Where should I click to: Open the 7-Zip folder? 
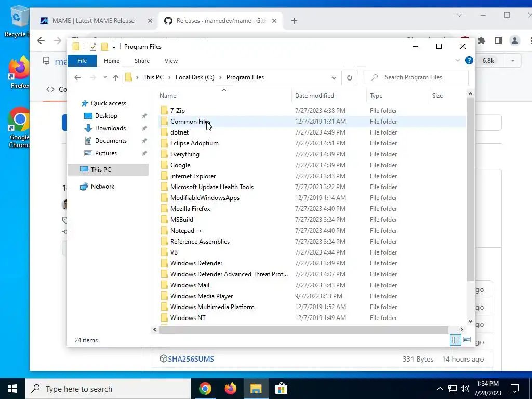(178, 111)
